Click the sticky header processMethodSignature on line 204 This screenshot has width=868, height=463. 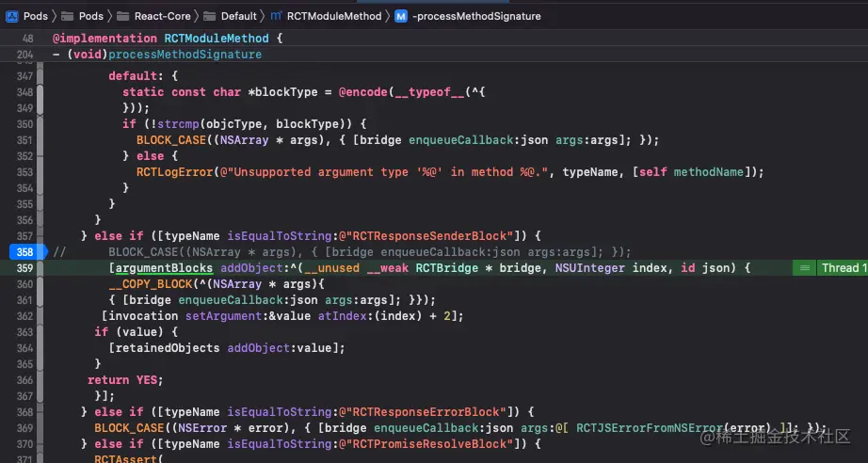185,55
